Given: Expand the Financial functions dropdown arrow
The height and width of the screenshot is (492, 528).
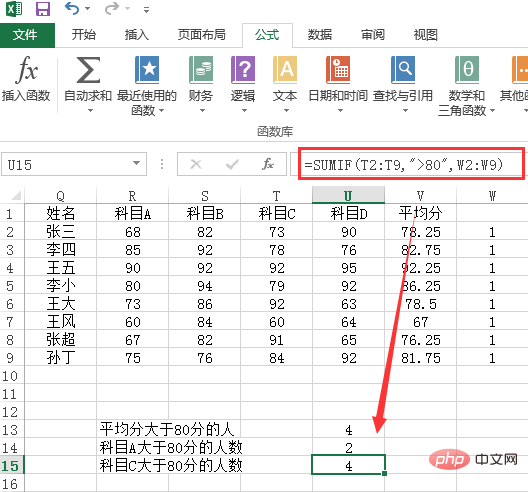Looking at the screenshot, I should [202, 110].
